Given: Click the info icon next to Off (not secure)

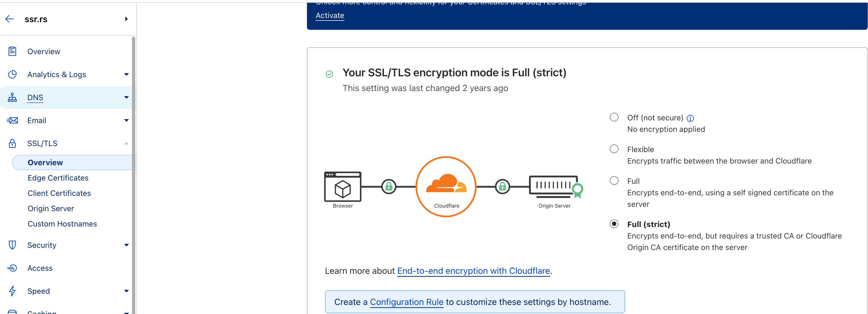Looking at the screenshot, I should (x=690, y=118).
